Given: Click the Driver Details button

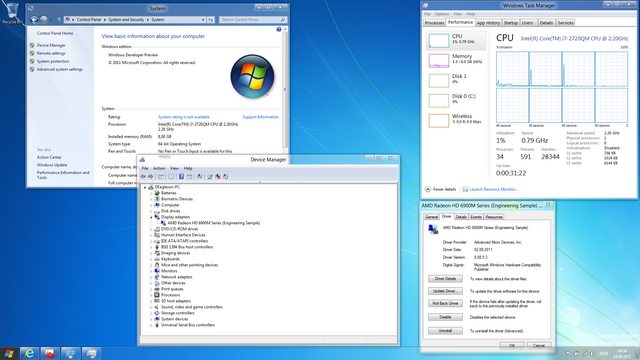Looking at the screenshot, I should pyautogui.click(x=445, y=279).
